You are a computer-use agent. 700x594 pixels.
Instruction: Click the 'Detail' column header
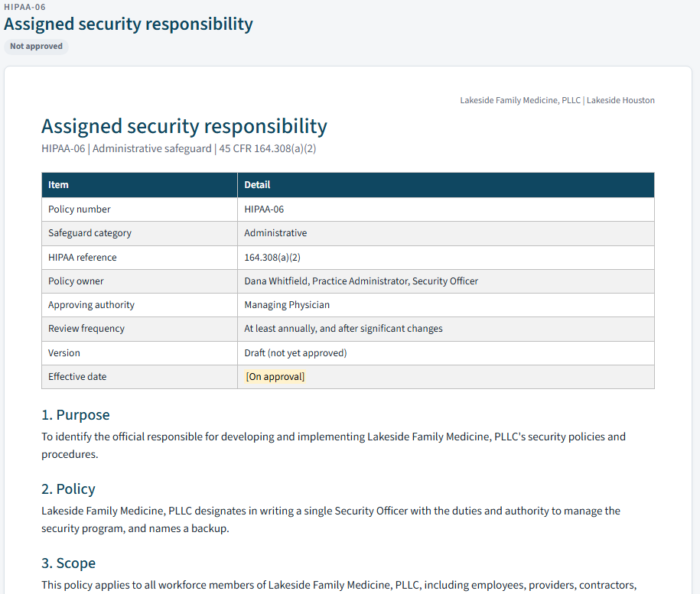(x=446, y=185)
